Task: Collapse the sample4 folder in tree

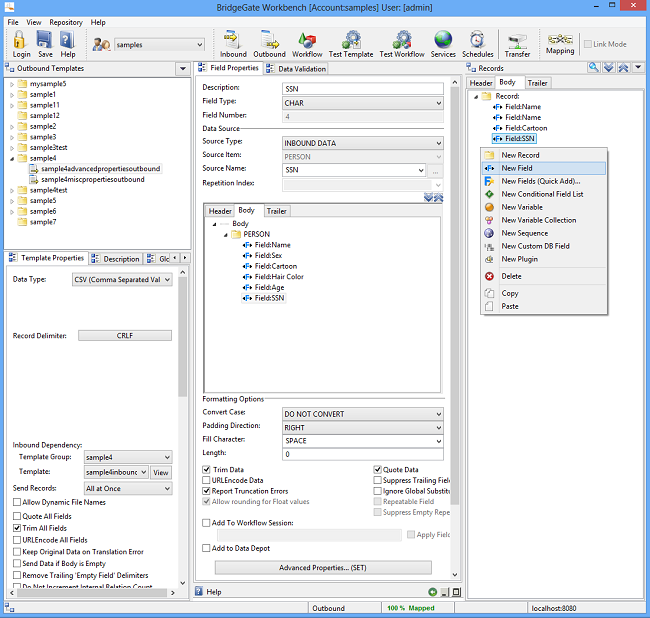Action: pos(12,158)
